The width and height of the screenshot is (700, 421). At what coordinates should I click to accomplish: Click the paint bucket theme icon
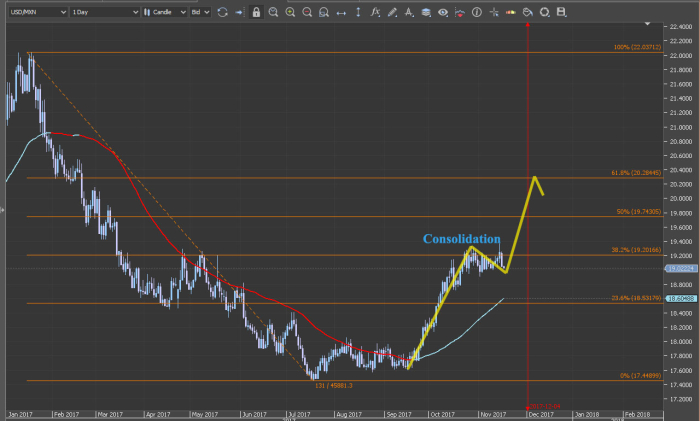click(528, 12)
